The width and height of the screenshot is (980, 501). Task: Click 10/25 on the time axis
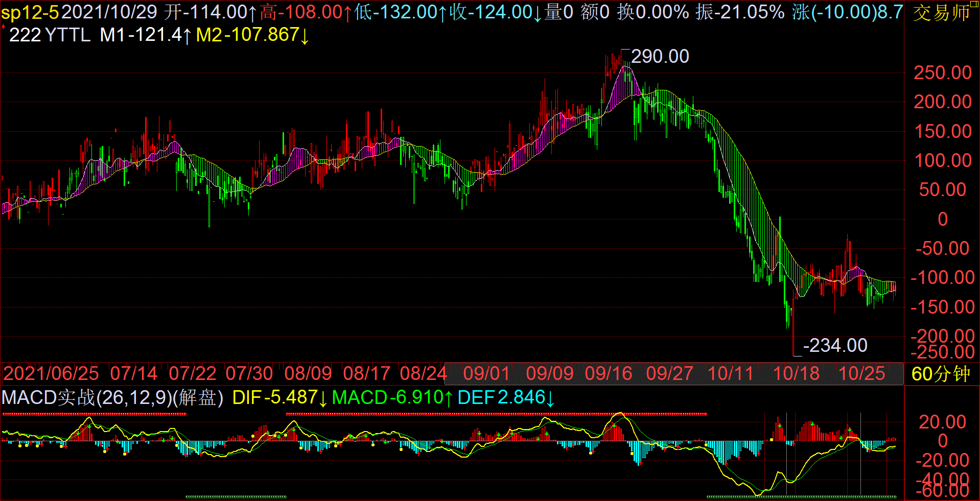tap(861, 373)
